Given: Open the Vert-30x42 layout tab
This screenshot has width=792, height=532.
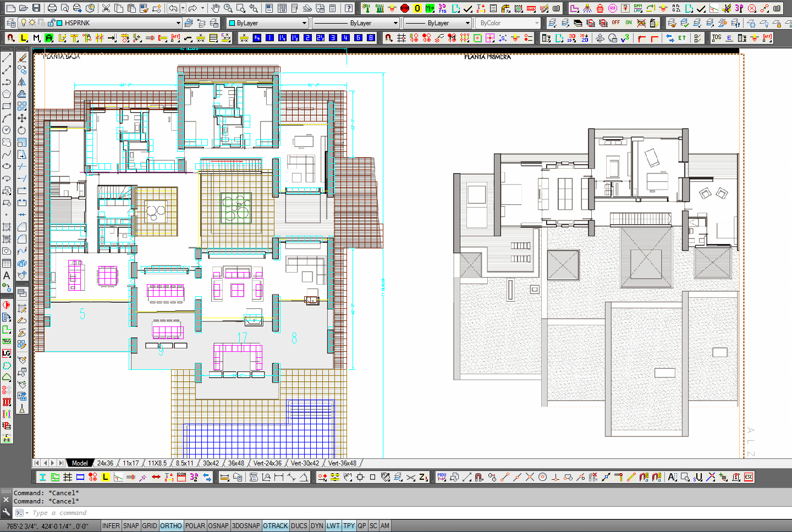Looking at the screenshot, I should pyautogui.click(x=305, y=463).
